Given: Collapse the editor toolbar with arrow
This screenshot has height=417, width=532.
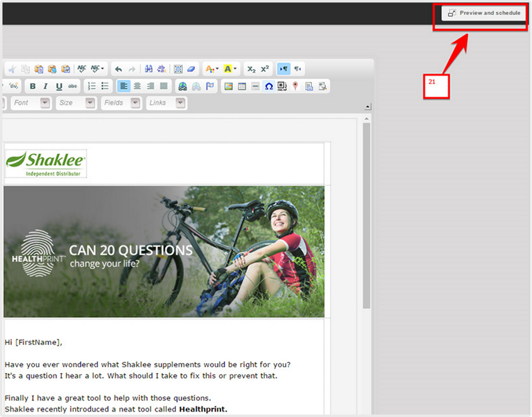Looking at the screenshot, I should click(x=367, y=107).
